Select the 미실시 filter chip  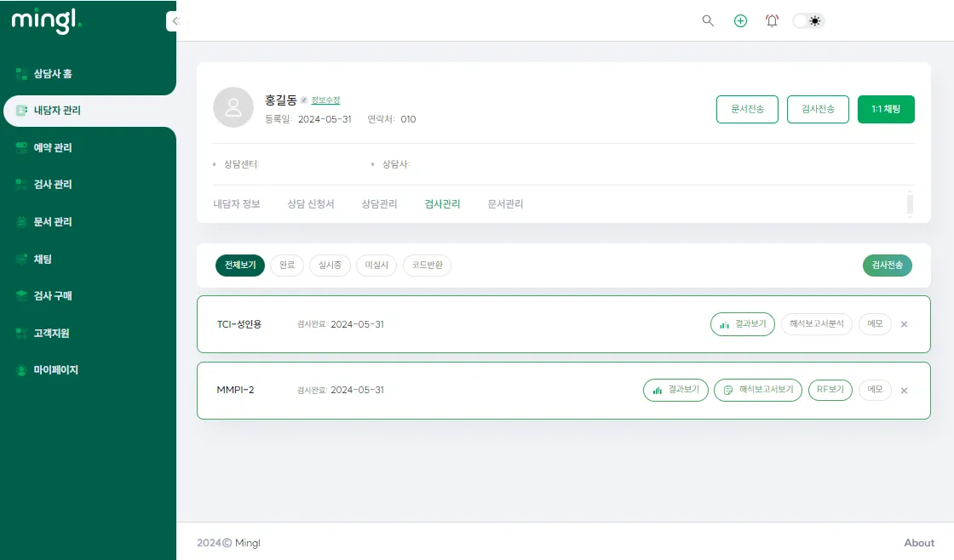(x=376, y=266)
